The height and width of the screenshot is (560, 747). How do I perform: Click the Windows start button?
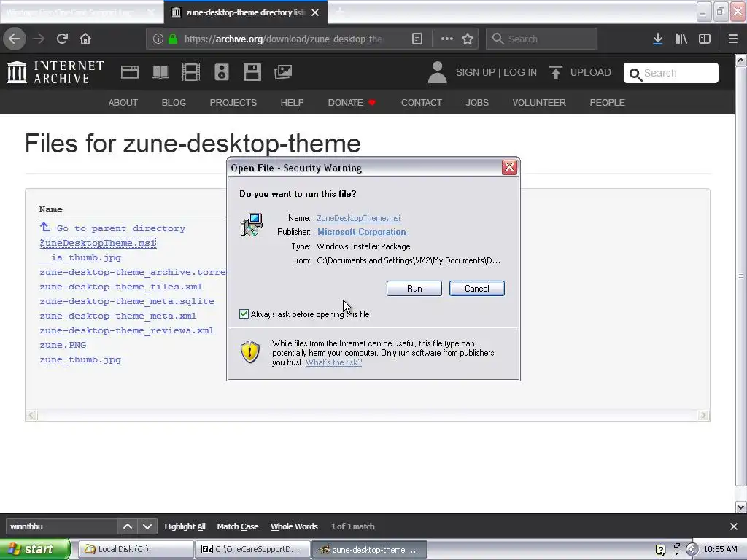tap(34, 549)
